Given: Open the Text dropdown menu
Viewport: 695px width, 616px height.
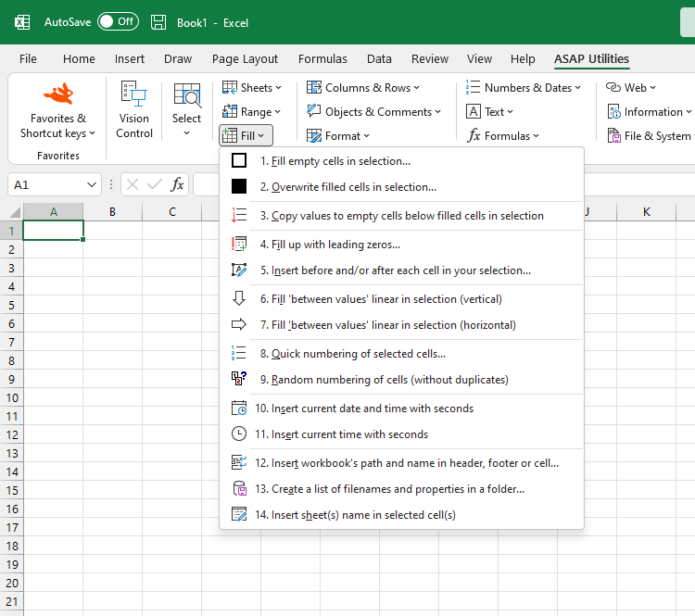Looking at the screenshot, I should [489, 112].
